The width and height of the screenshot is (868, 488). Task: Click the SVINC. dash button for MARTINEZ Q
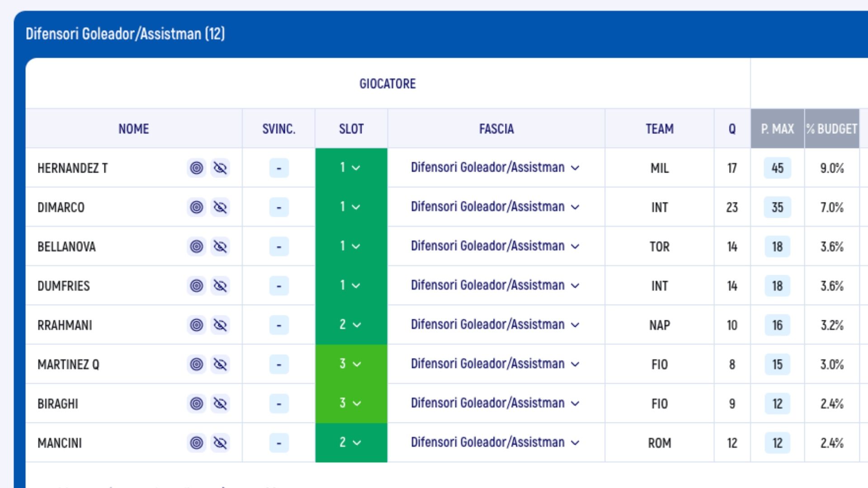tap(279, 365)
